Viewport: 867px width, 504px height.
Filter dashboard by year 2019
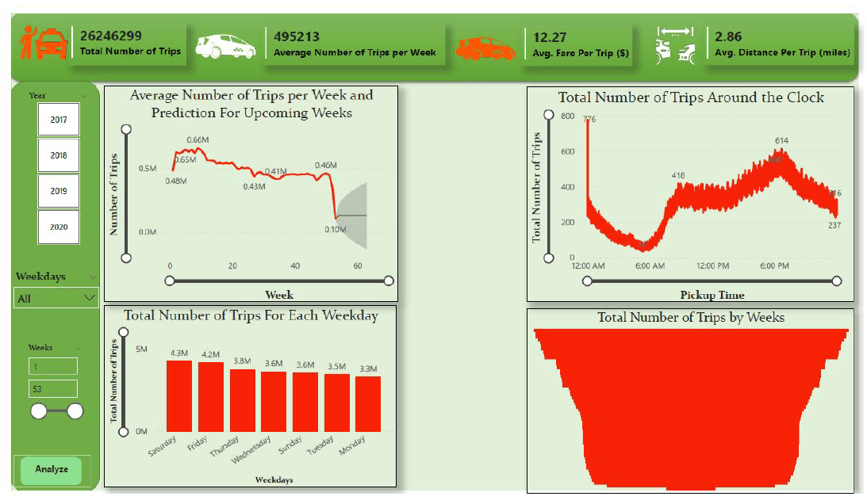(x=59, y=191)
